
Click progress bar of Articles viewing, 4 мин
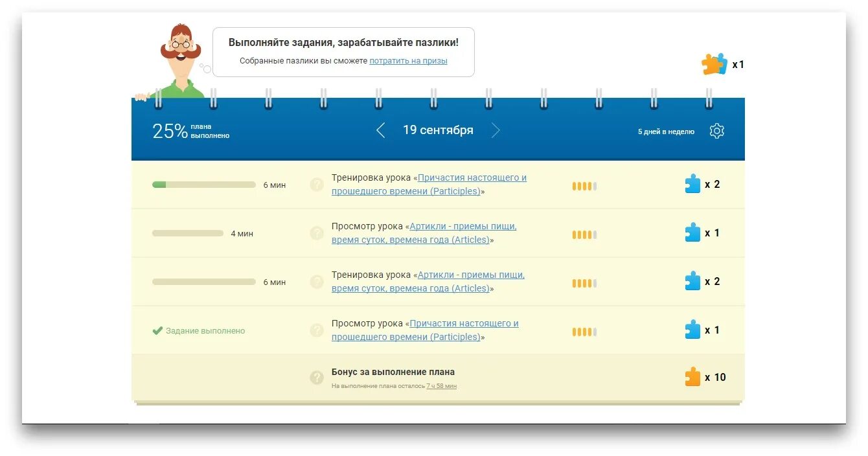coord(188,233)
